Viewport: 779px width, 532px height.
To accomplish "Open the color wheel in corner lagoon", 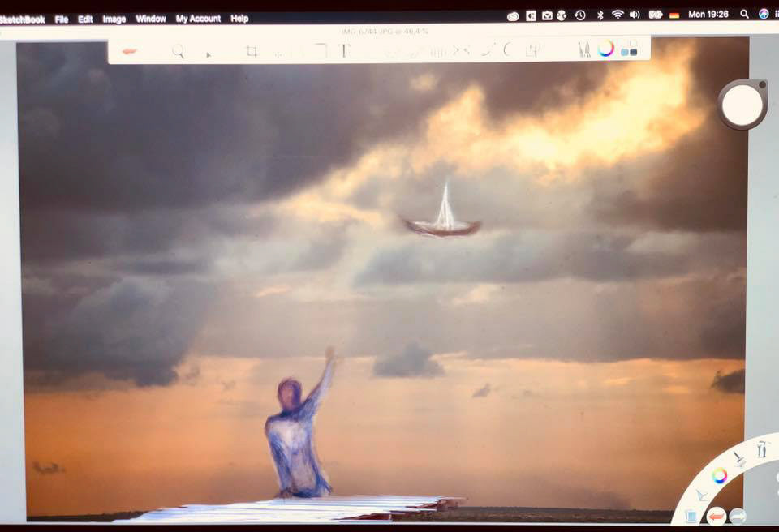I will point(720,475).
